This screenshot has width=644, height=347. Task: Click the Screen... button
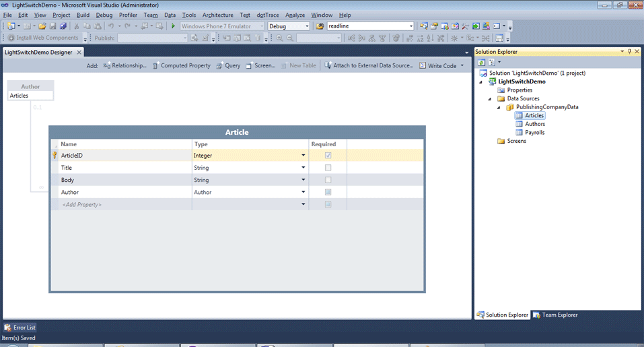tap(260, 65)
